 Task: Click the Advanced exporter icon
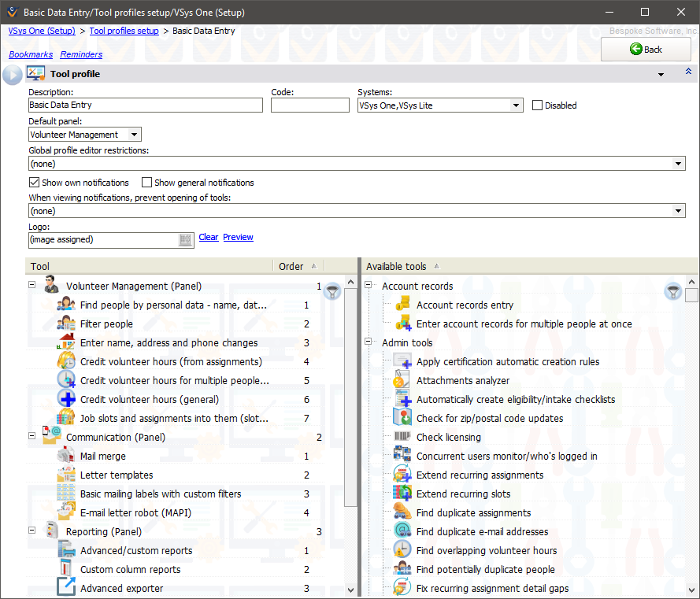[66, 588]
